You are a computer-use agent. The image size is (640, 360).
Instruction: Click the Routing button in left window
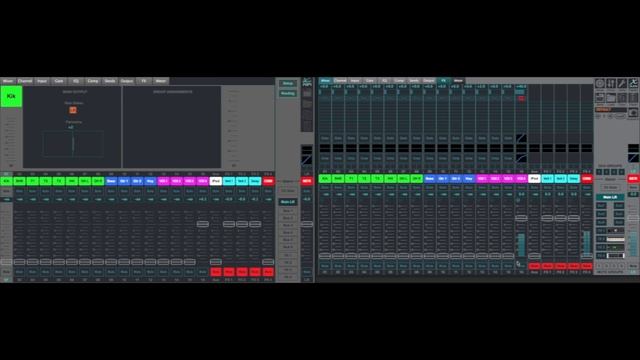[288, 93]
